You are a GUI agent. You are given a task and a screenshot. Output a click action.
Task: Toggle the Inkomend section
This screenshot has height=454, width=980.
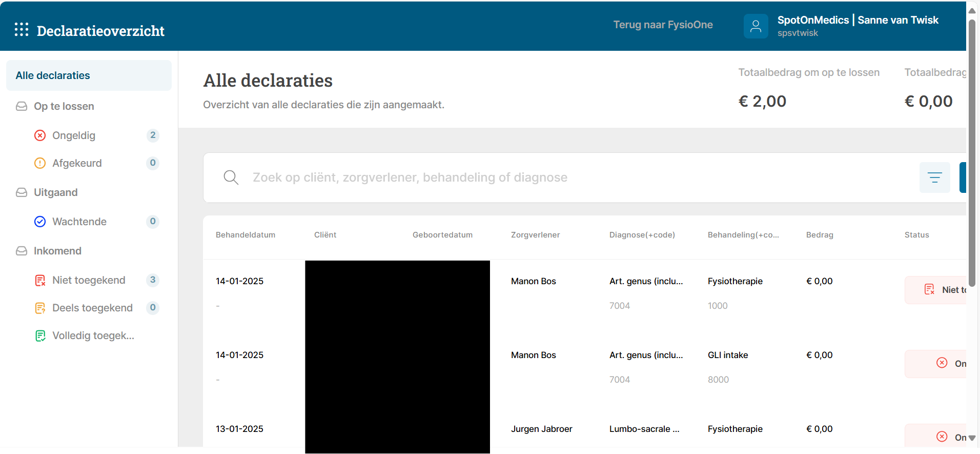pyautogui.click(x=57, y=251)
